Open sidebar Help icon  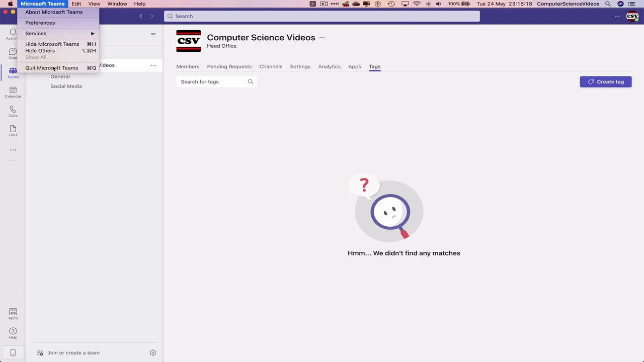pyautogui.click(x=13, y=333)
